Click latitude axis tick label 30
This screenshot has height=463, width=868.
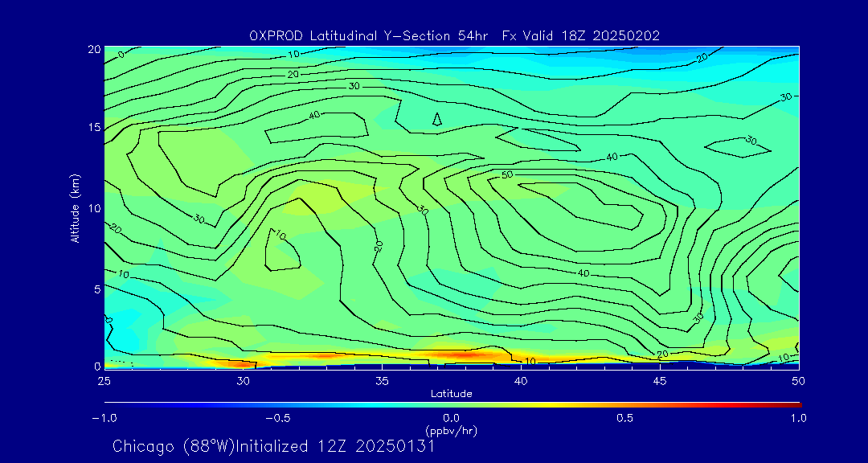tap(243, 381)
